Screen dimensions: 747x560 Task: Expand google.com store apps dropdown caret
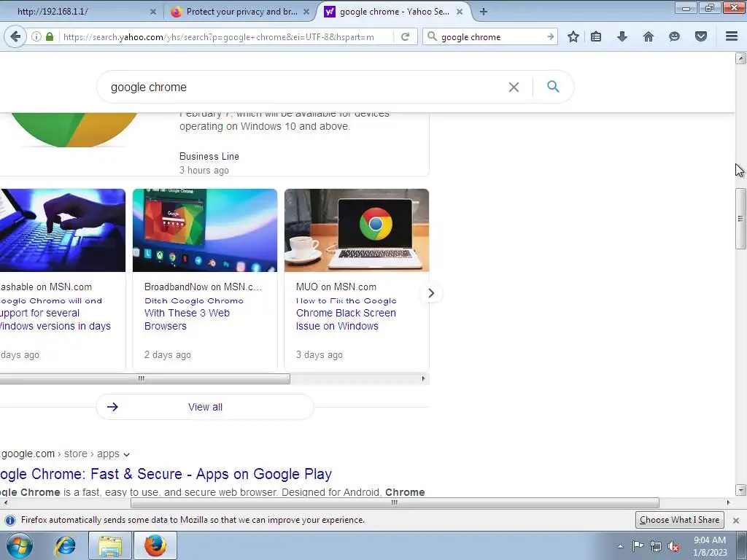(126, 455)
